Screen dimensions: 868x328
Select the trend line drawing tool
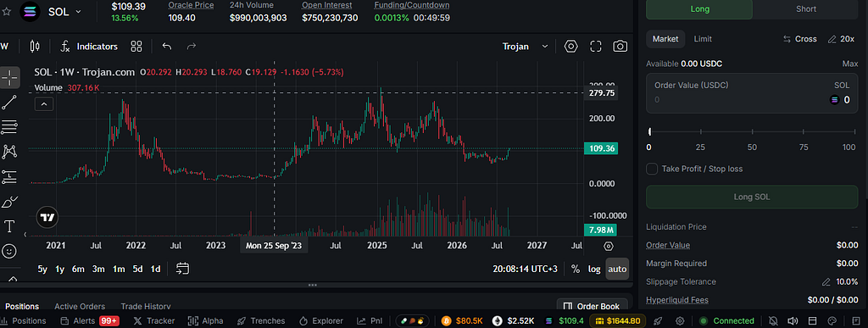(10, 103)
